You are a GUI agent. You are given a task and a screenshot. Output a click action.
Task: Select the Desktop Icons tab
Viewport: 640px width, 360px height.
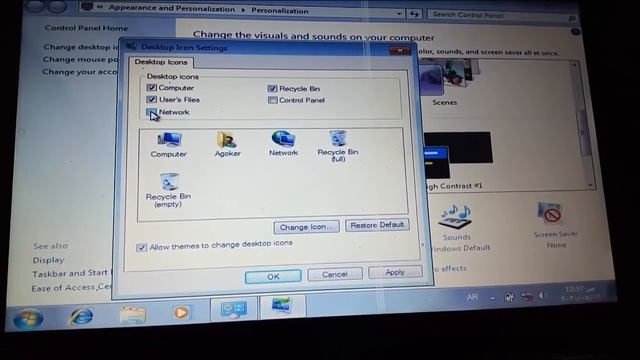point(161,62)
